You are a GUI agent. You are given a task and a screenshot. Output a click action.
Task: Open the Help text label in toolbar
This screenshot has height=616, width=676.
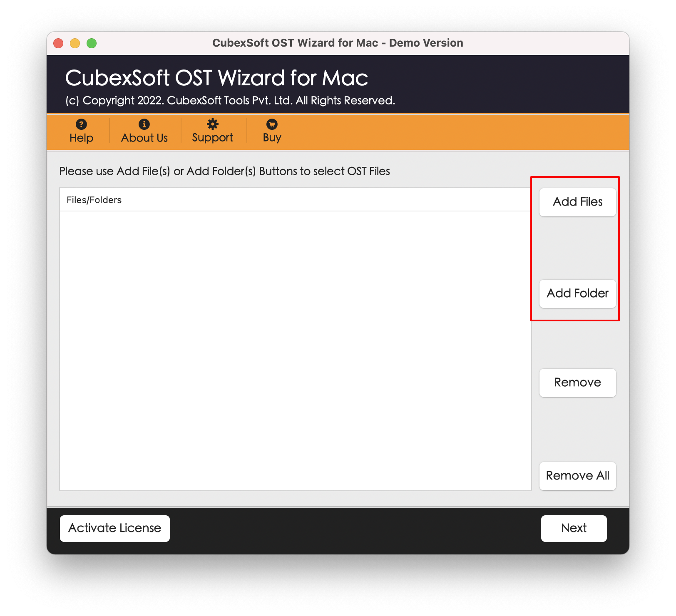(x=81, y=138)
